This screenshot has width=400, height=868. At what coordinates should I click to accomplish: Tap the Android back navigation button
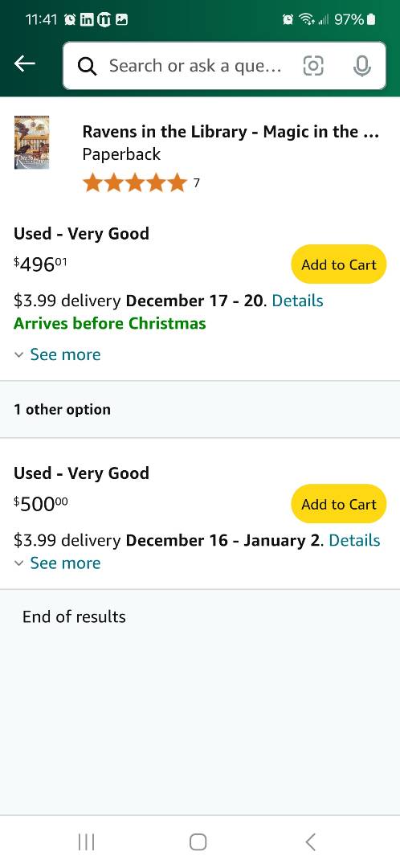pyautogui.click(x=310, y=842)
